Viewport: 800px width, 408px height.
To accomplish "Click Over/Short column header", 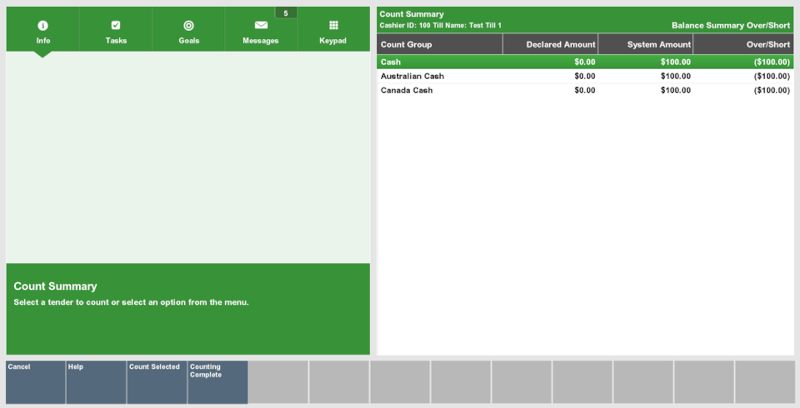I will (x=743, y=44).
